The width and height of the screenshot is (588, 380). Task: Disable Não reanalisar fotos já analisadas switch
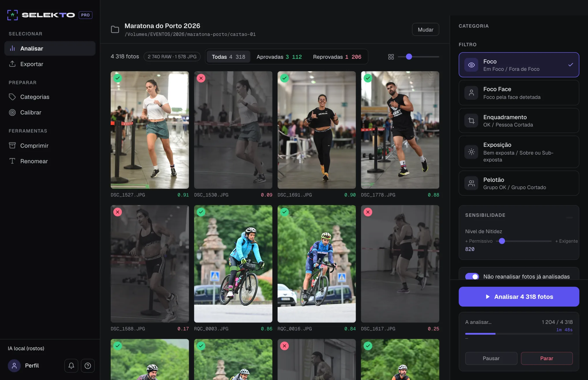tap(472, 277)
